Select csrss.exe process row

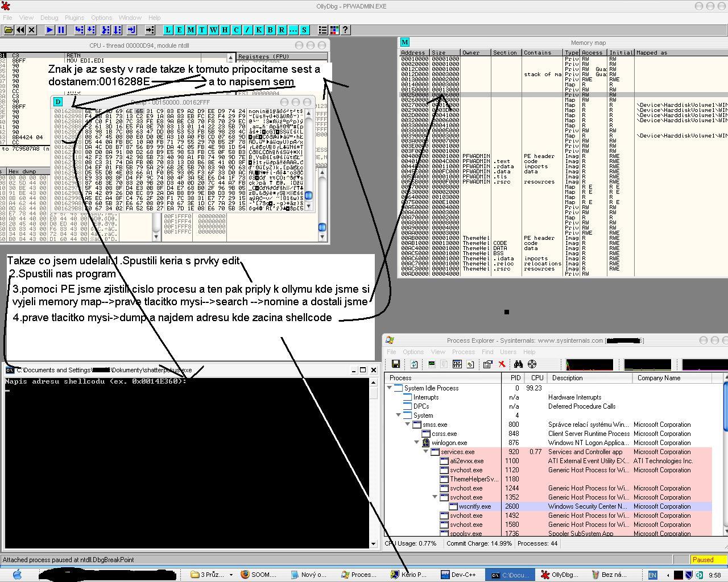point(548,434)
